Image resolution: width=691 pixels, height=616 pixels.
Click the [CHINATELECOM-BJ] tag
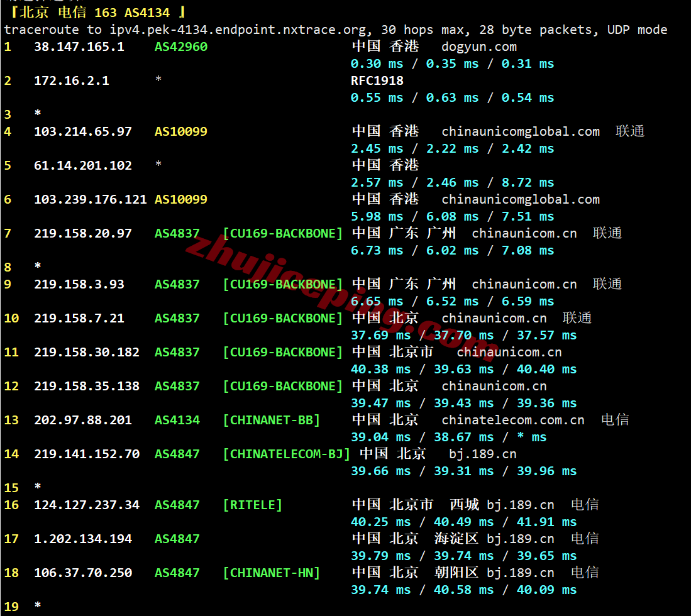coord(287,454)
